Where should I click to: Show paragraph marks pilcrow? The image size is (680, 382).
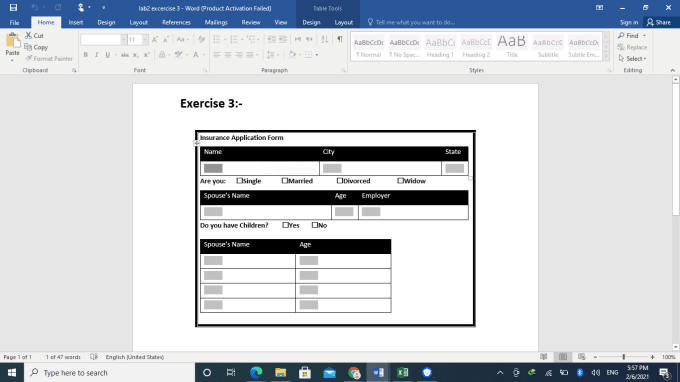(340, 39)
